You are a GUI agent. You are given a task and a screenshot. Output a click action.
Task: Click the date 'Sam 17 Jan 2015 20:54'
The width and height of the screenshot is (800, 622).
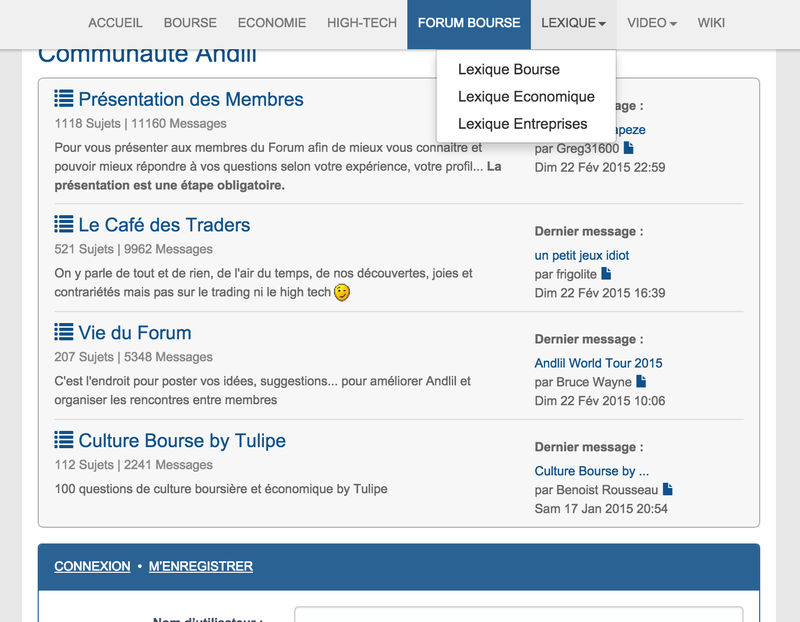(601, 509)
